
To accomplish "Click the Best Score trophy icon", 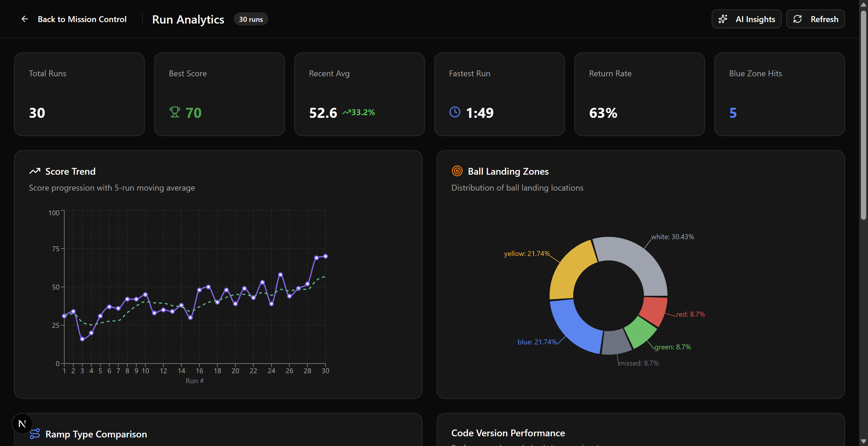I will [x=175, y=112].
